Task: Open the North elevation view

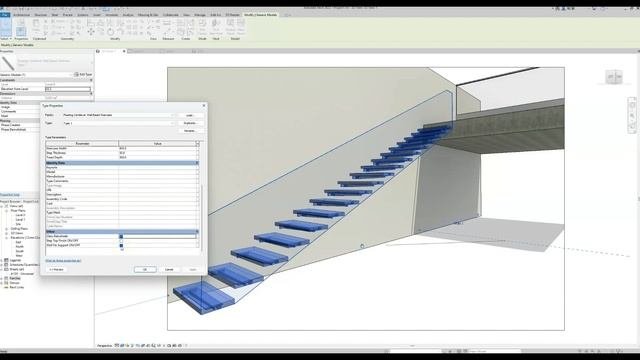Action: point(20,247)
